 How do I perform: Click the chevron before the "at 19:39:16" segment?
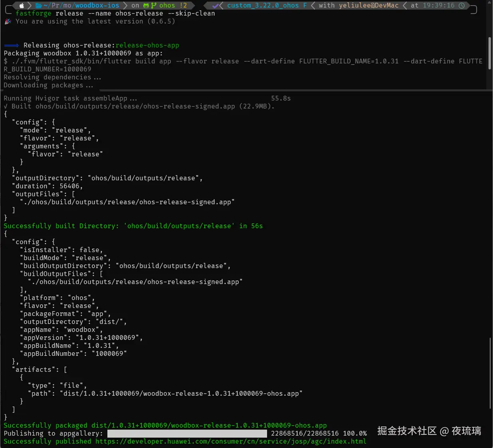405,6
